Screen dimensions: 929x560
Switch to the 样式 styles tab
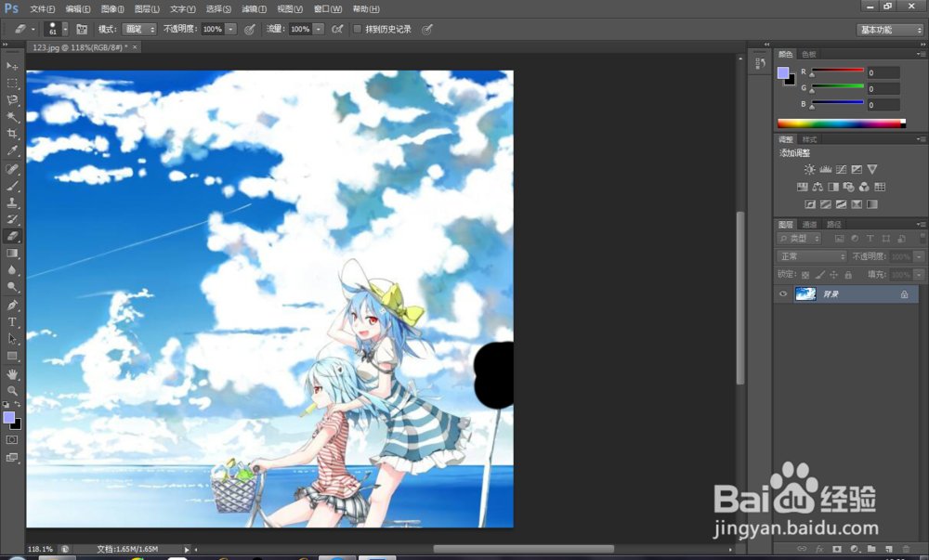(x=809, y=139)
